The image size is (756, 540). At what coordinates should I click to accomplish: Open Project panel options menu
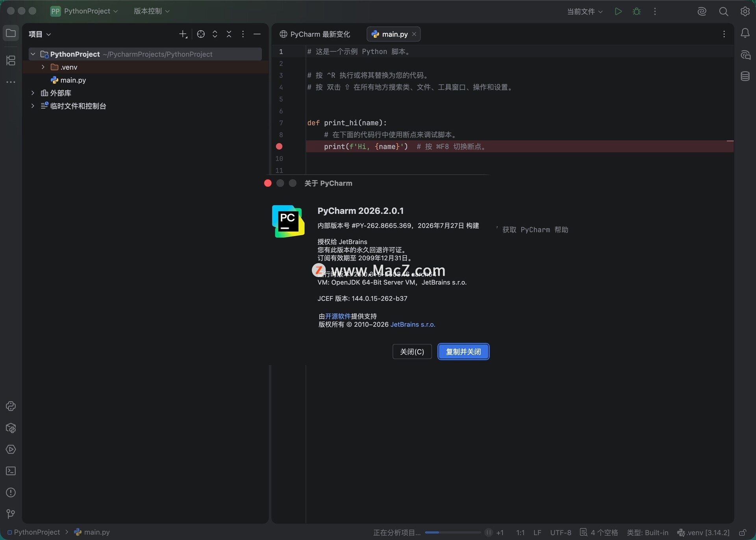[x=243, y=34]
